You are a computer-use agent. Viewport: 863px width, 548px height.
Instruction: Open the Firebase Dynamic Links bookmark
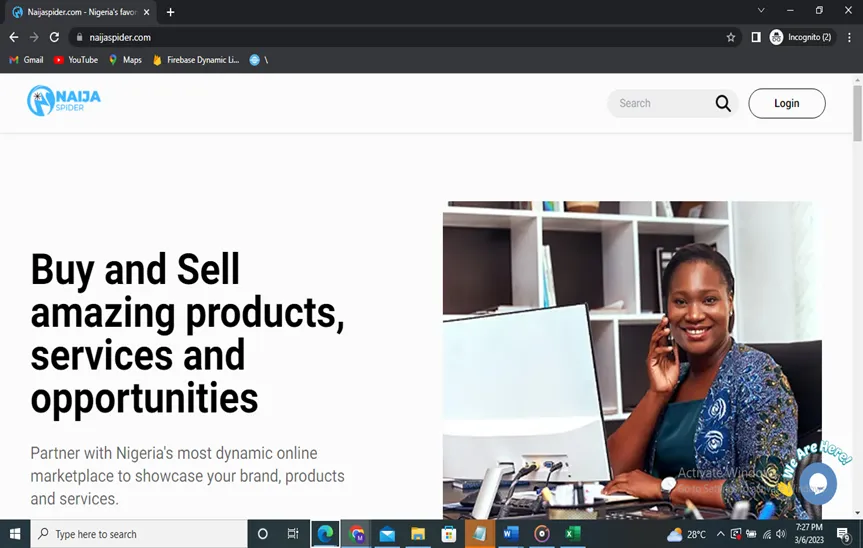pos(196,60)
